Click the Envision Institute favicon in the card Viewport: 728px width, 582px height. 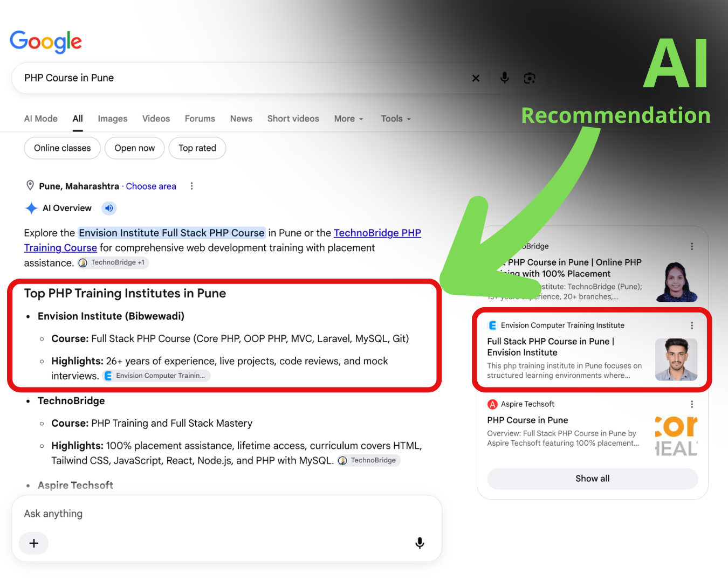click(x=492, y=325)
